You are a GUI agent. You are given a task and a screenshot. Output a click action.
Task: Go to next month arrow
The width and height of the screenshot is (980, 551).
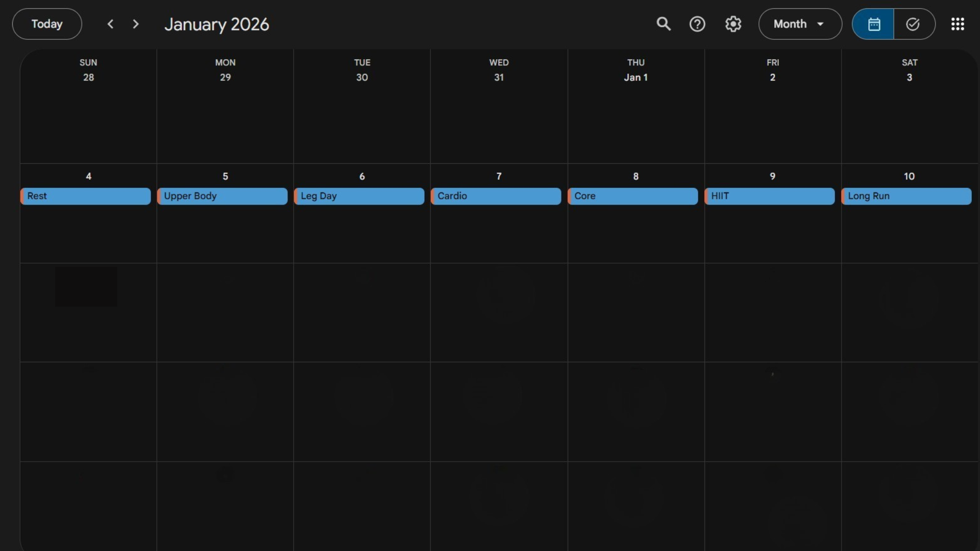[135, 24]
